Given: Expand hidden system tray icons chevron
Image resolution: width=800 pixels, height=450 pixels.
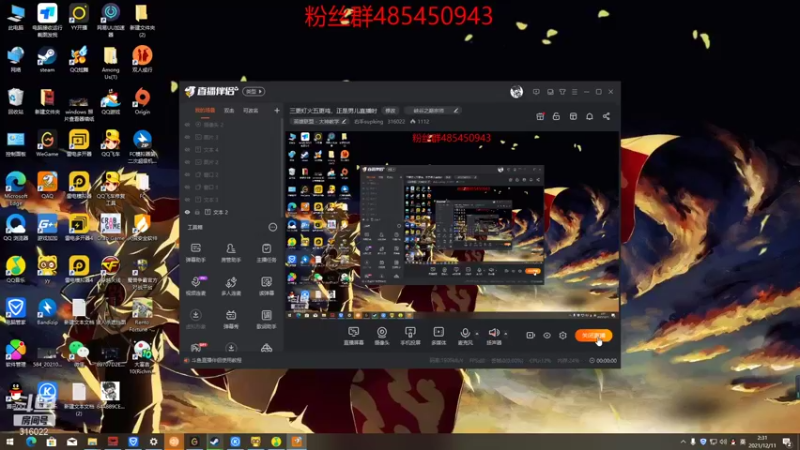Looking at the screenshot, I should tap(683, 441).
